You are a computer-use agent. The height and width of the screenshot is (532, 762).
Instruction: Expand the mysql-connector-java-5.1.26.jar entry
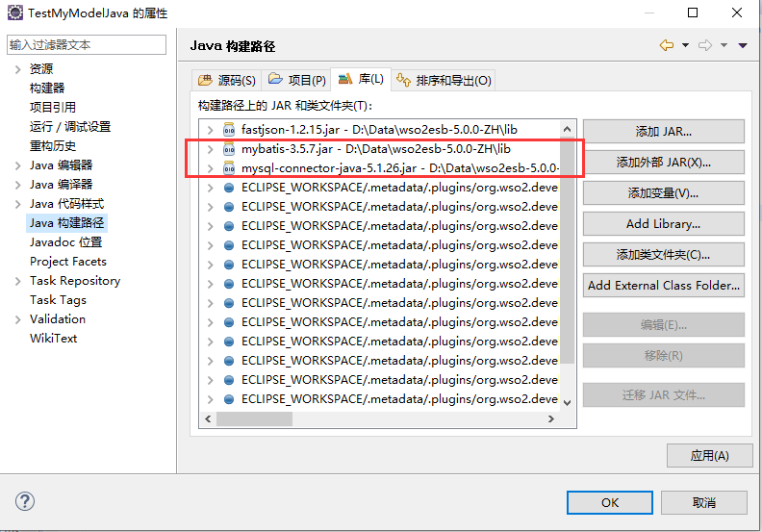pos(211,168)
